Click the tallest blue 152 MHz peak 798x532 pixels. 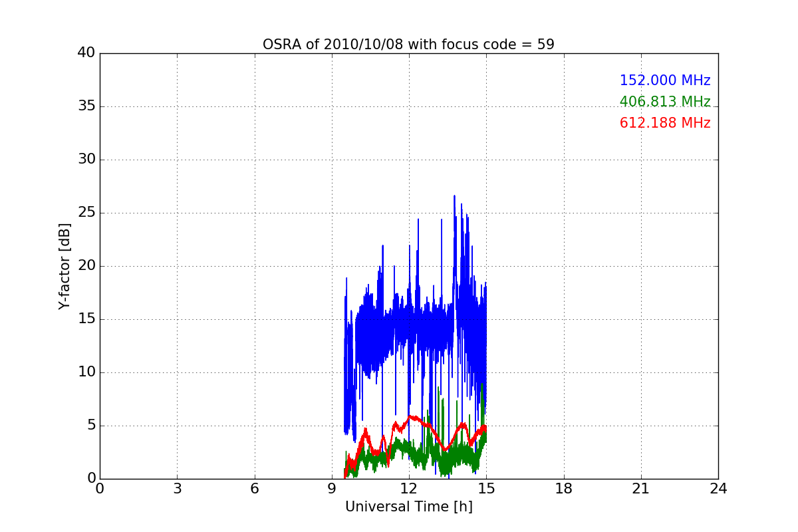454,197
